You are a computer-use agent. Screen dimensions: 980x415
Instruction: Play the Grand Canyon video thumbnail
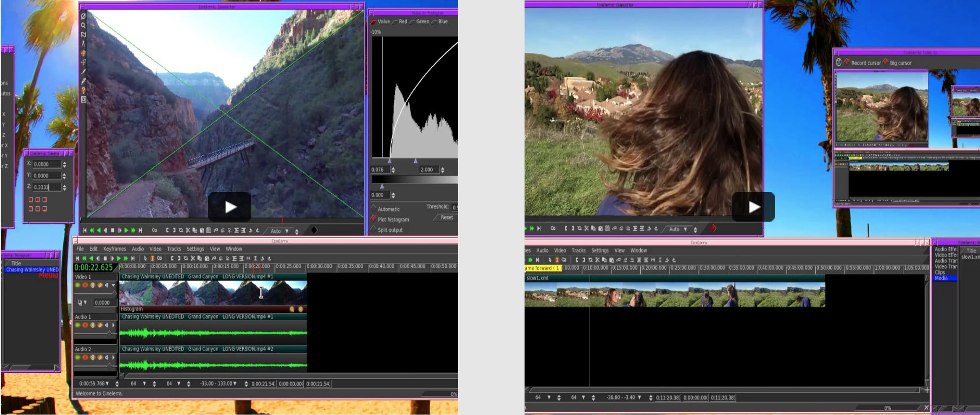pos(230,207)
